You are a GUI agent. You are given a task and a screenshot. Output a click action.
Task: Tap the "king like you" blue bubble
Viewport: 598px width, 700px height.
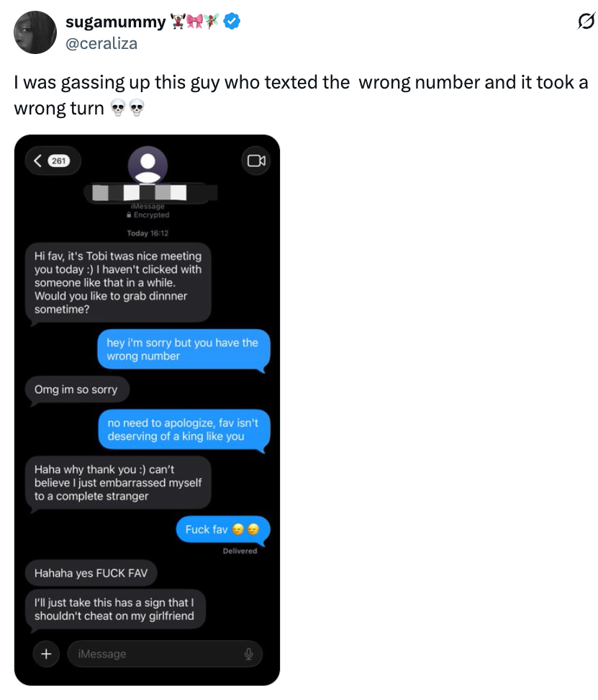pyautogui.click(x=184, y=429)
